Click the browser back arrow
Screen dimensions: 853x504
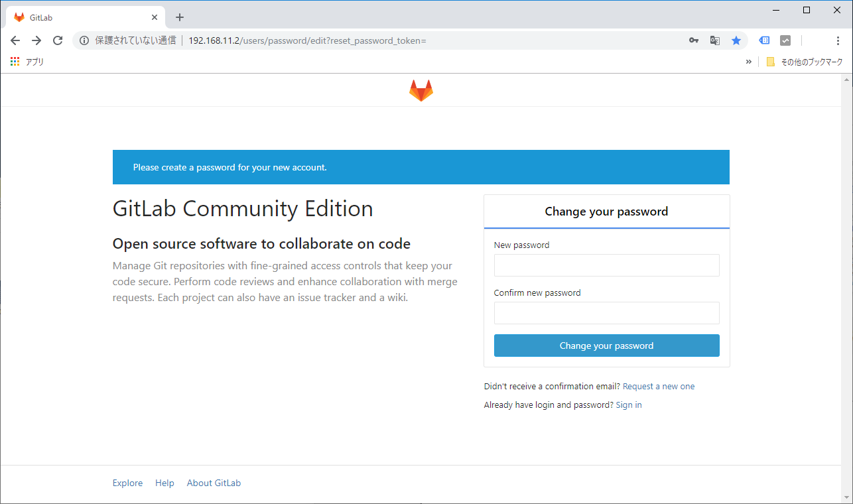[15, 40]
